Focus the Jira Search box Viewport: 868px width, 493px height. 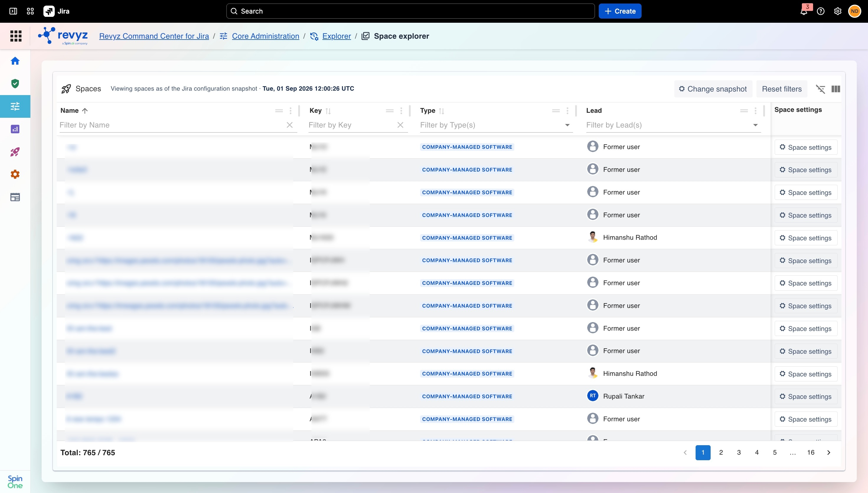[410, 11]
